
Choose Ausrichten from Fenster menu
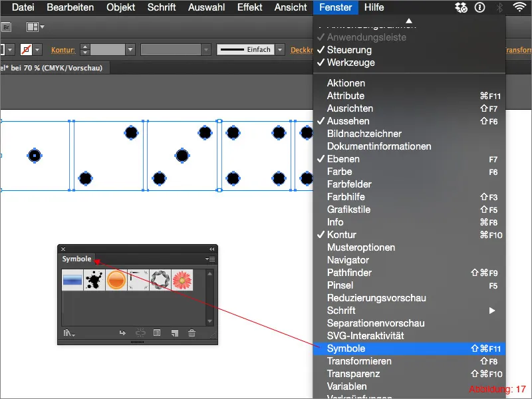(x=409, y=108)
